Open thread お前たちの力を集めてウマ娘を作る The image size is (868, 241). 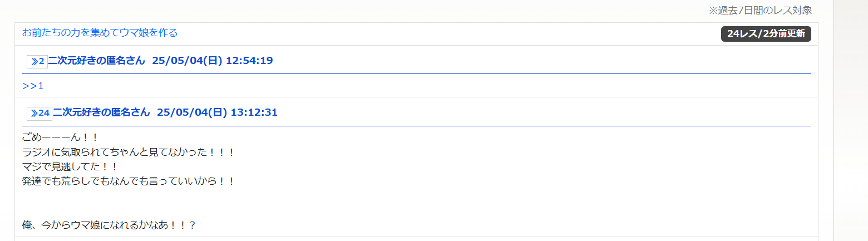(100, 33)
